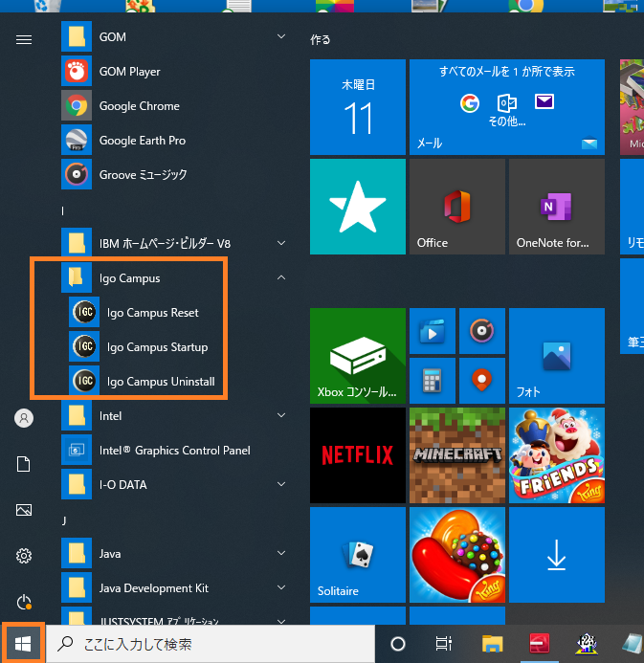Open Xbox コンソール tile
Viewport: 644px width, 663px height.
tap(358, 356)
